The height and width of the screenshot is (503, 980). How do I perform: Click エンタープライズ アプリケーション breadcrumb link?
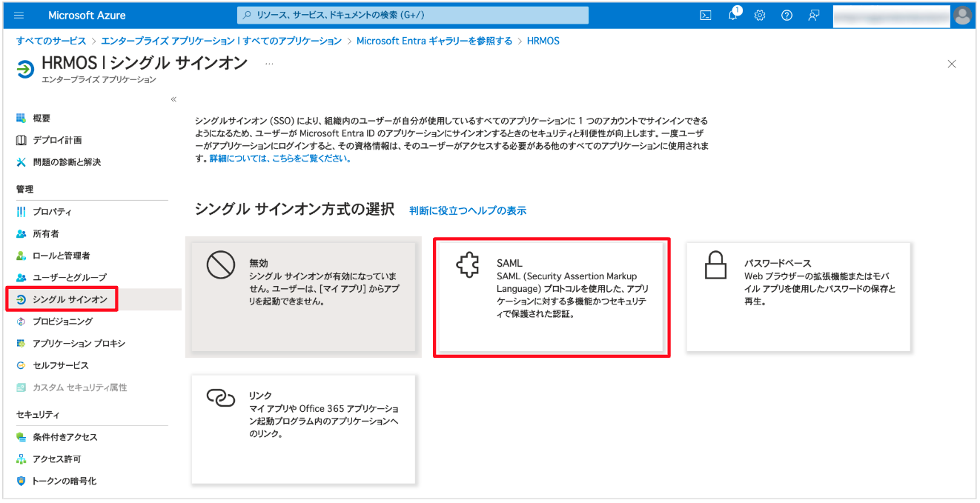(222, 41)
